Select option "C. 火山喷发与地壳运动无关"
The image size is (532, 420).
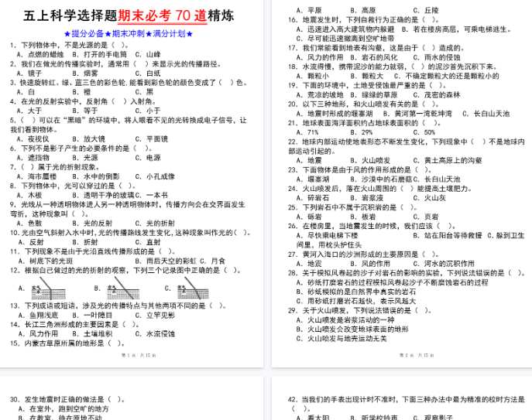coord(342,339)
